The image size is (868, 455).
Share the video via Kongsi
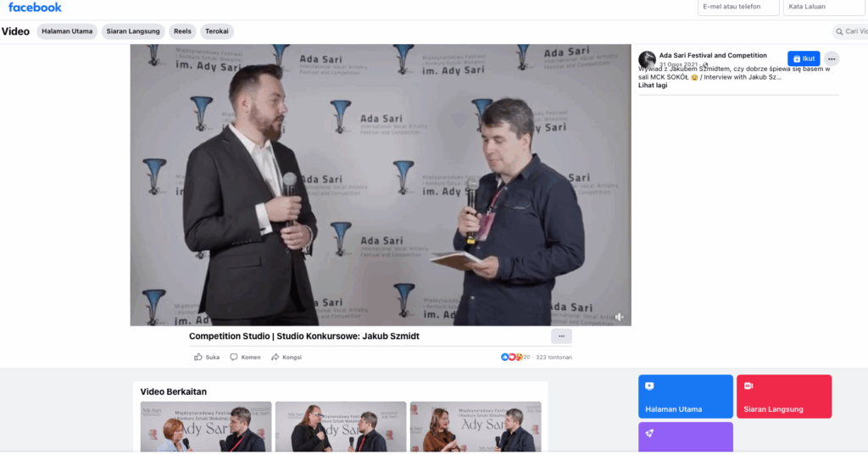[275, 358]
